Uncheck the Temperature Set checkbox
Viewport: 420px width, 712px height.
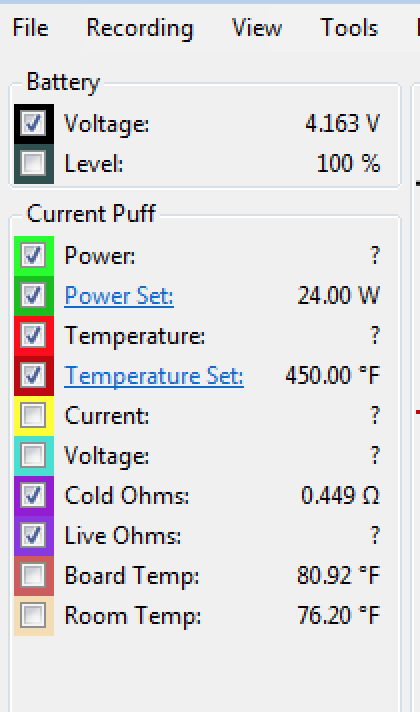pyautogui.click(x=33, y=376)
